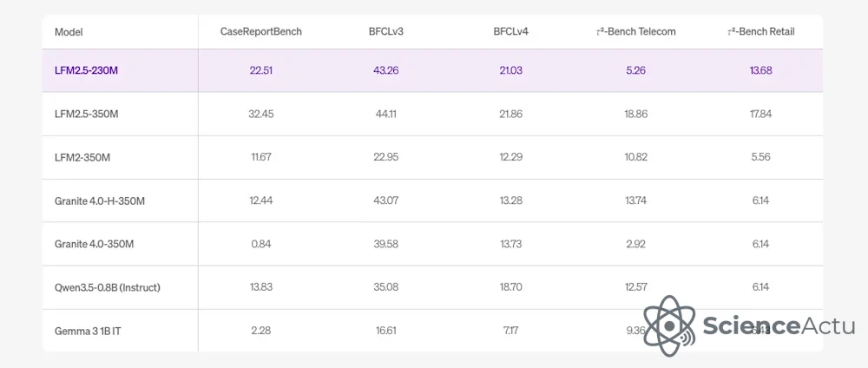Click the 13.74 Telecom value
This screenshot has width=868, height=368.
click(x=635, y=200)
